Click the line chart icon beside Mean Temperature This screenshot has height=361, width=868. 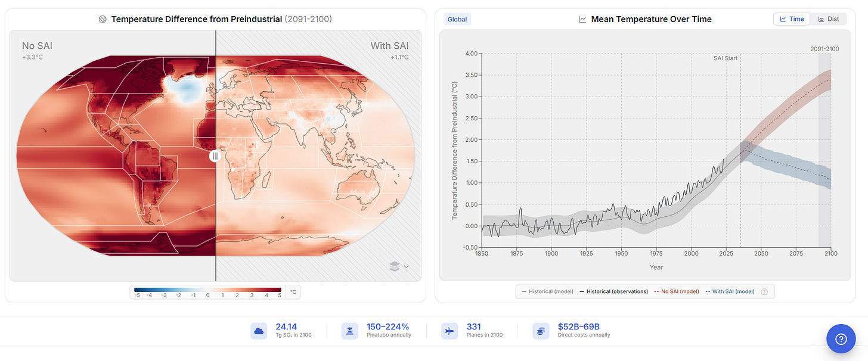point(582,19)
